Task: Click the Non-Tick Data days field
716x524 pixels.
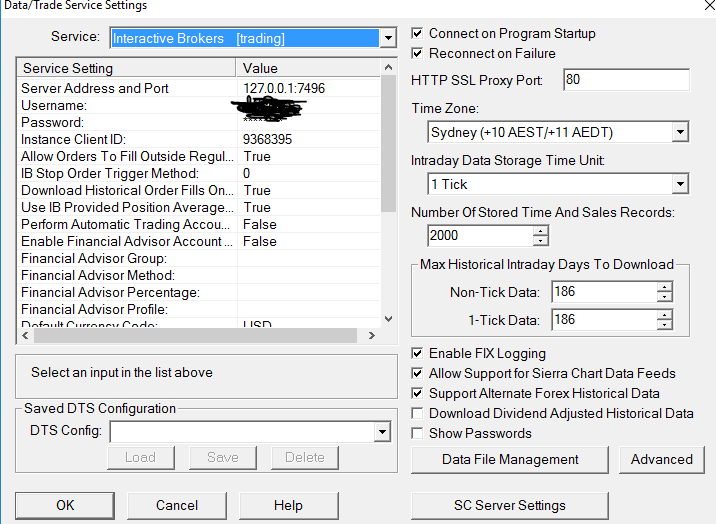Action: click(605, 292)
